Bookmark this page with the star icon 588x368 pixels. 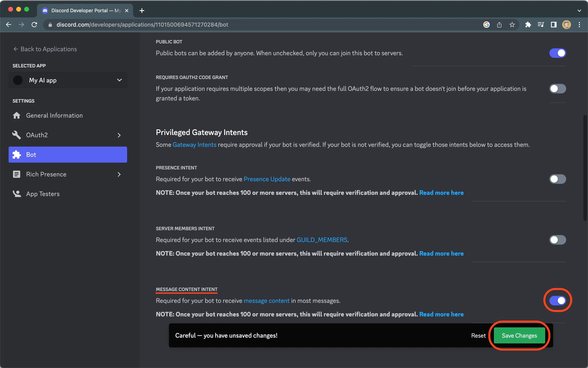pyautogui.click(x=512, y=25)
